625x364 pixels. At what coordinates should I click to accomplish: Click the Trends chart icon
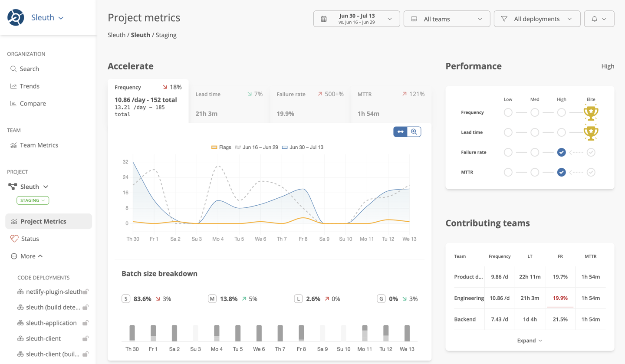(x=13, y=86)
